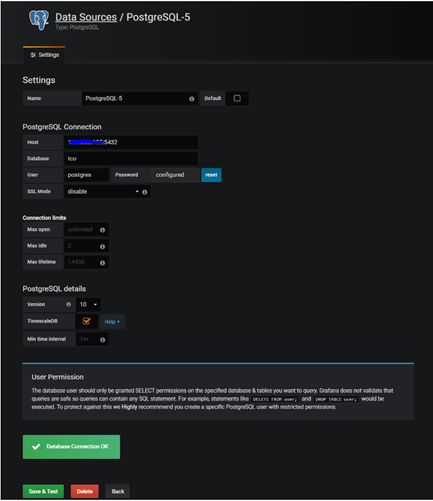The width and height of the screenshot is (433, 501).
Task: Untick the TimescaleDB checkbox
Action: coord(86,321)
